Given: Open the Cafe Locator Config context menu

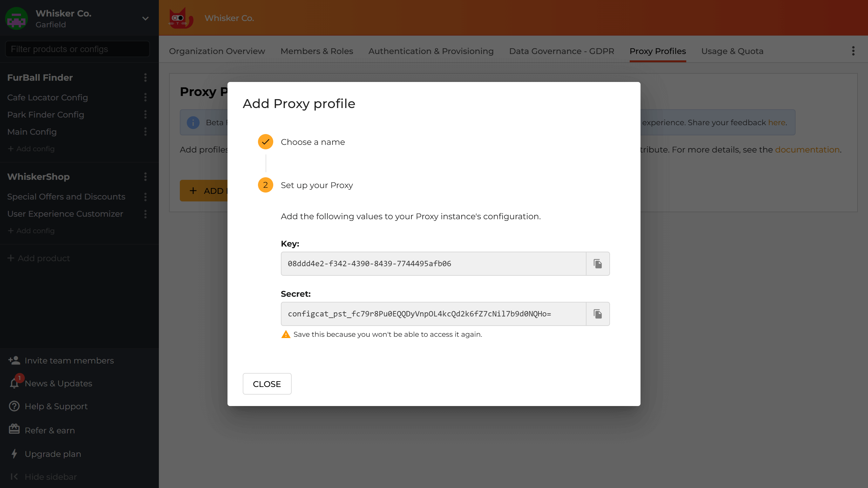Looking at the screenshot, I should coord(145,98).
